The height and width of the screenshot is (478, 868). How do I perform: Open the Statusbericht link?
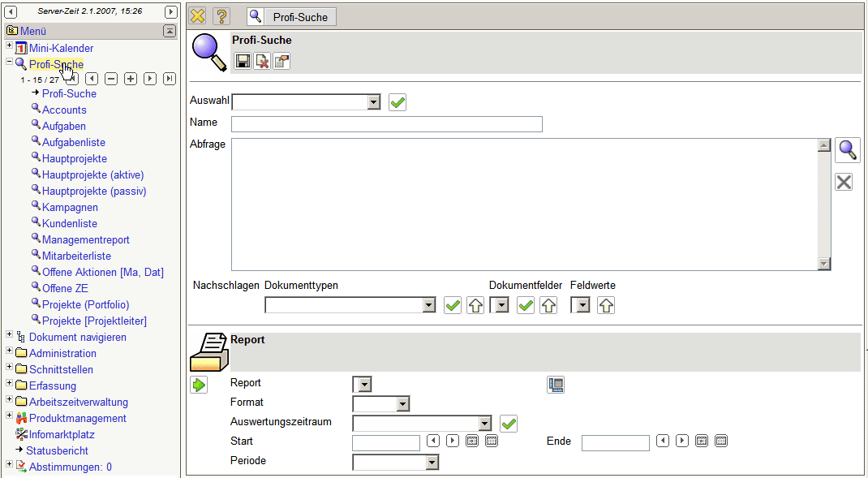pyautogui.click(x=57, y=451)
